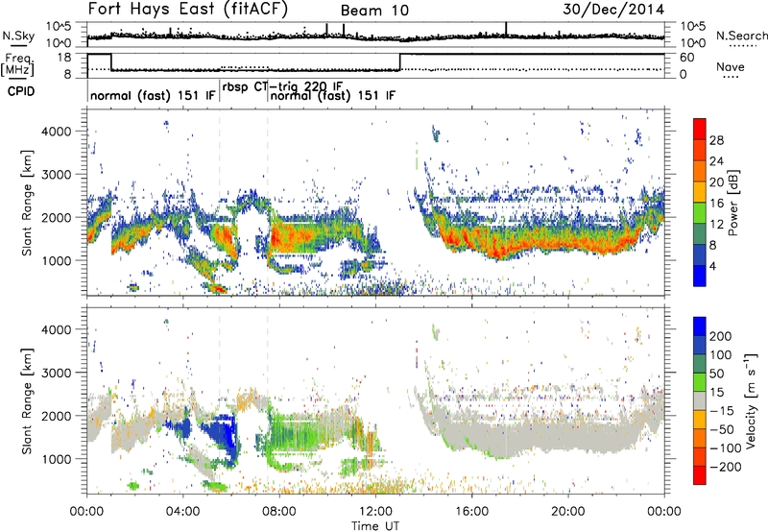768x532 pixels.
Task: Click the 'Velocity [m s-1]' colorbar title
Action: (751, 400)
